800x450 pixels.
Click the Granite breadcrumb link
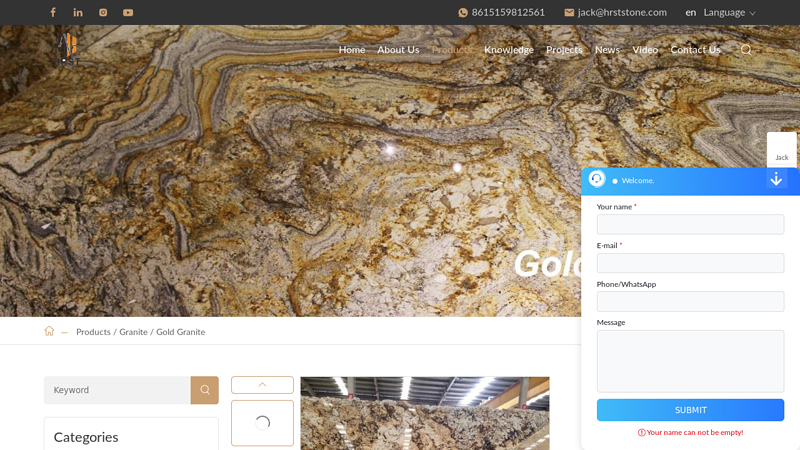click(134, 332)
